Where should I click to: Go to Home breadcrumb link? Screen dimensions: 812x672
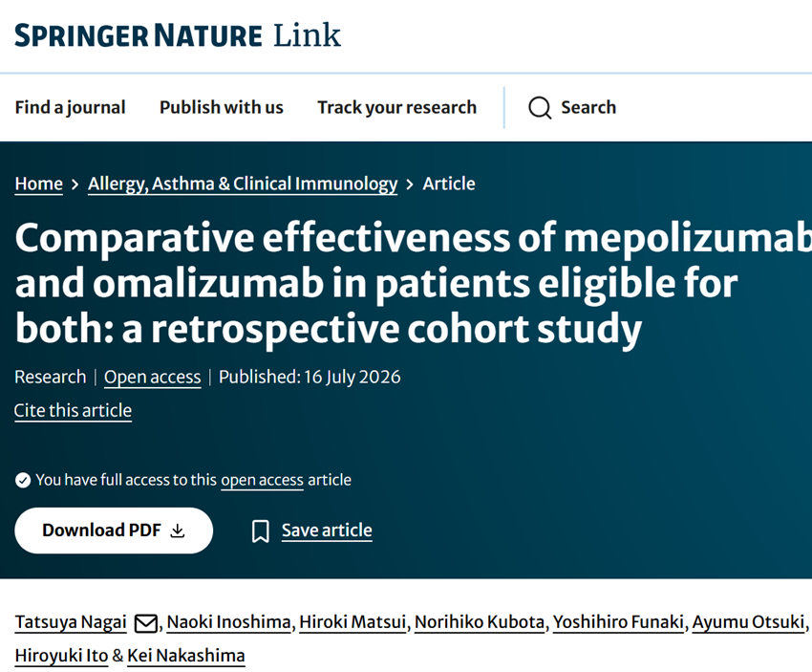click(39, 184)
